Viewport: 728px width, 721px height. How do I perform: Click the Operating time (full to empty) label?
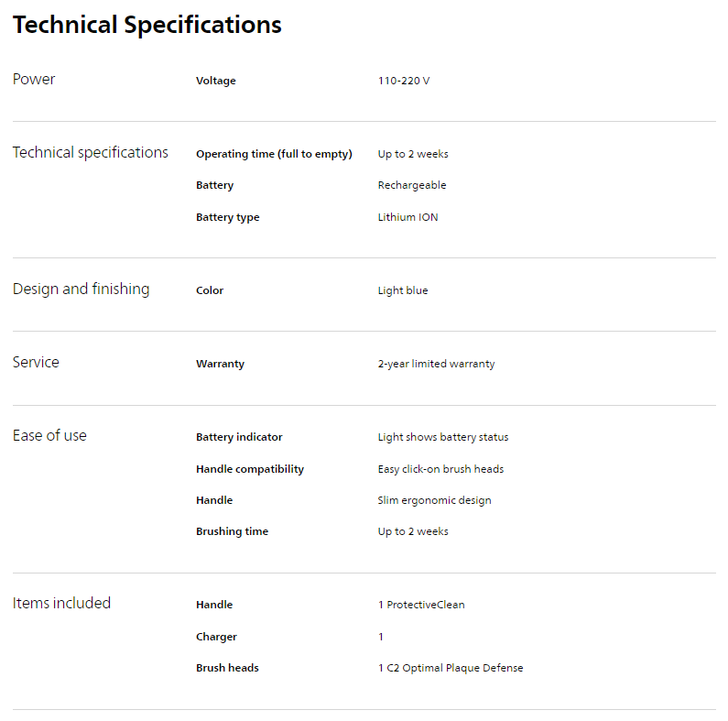(274, 154)
